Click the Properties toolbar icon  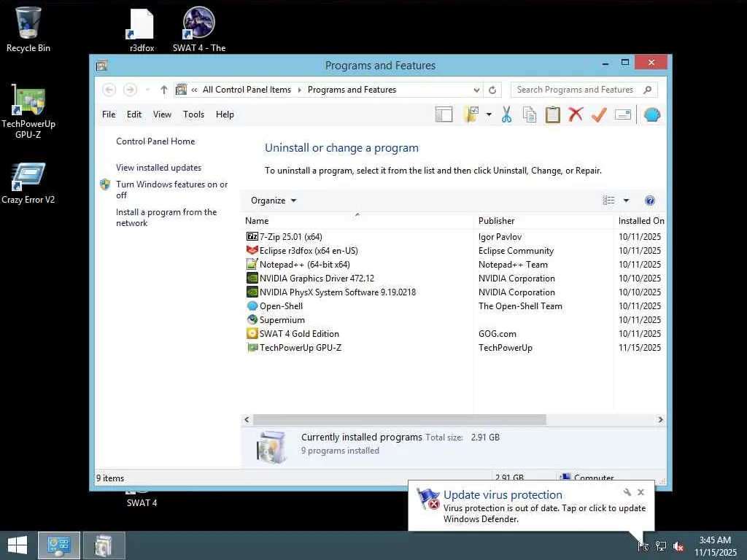[x=623, y=114]
